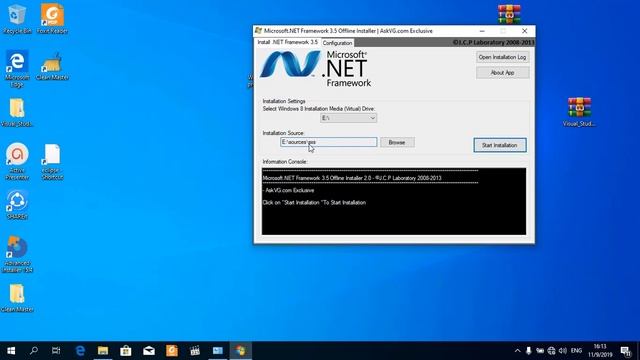Click the microphone tray icon

[529, 351]
